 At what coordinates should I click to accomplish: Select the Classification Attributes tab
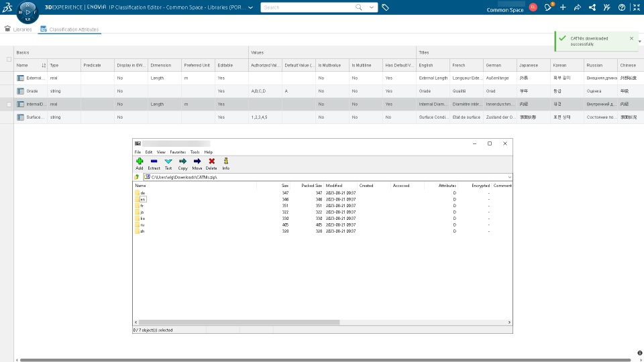69,29
